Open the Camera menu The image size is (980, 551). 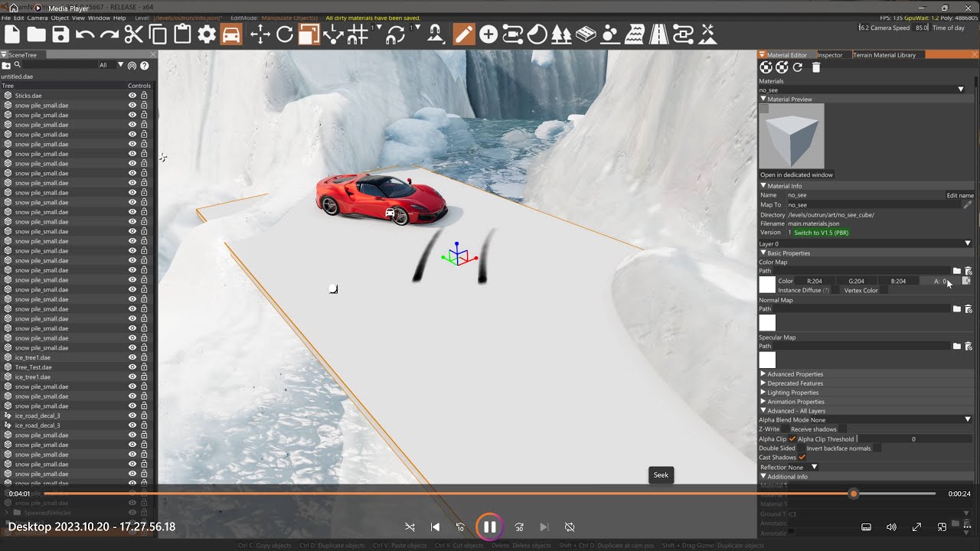[x=37, y=18]
